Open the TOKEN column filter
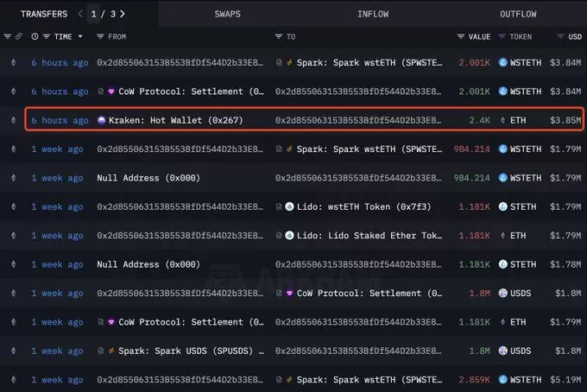587x392 pixels. pos(502,36)
